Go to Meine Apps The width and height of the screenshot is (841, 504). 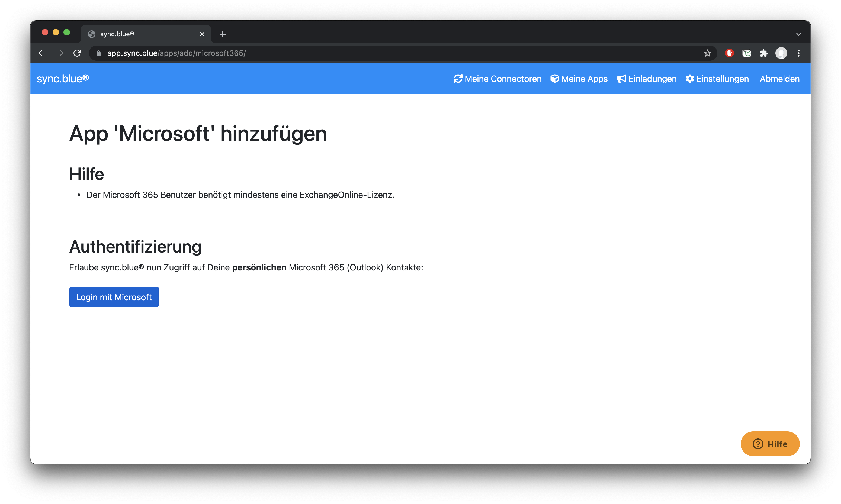point(579,79)
